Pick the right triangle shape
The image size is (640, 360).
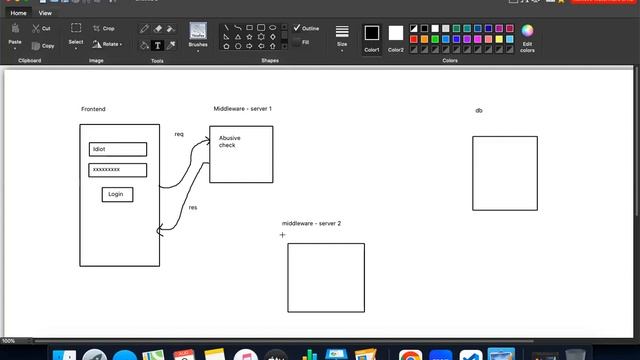click(226, 37)
